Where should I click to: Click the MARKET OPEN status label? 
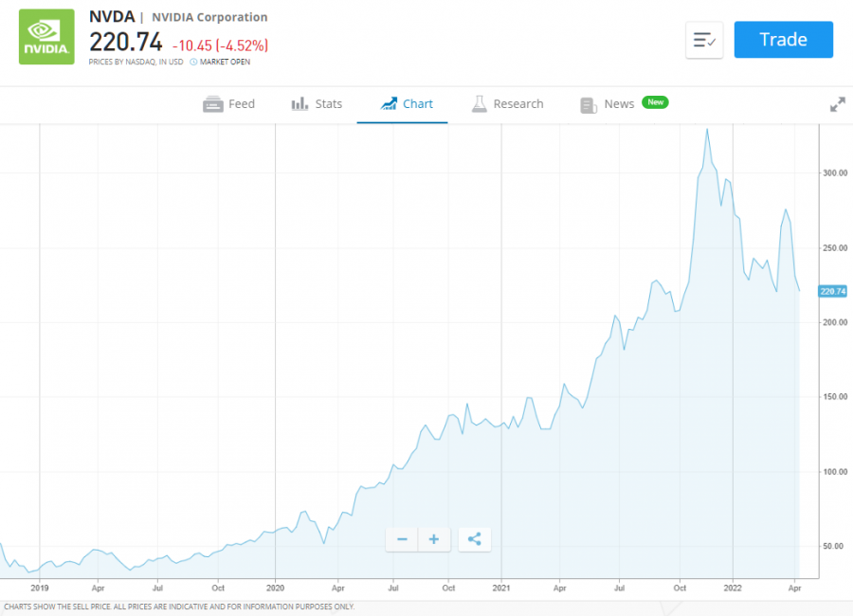(x=225, y=62)
